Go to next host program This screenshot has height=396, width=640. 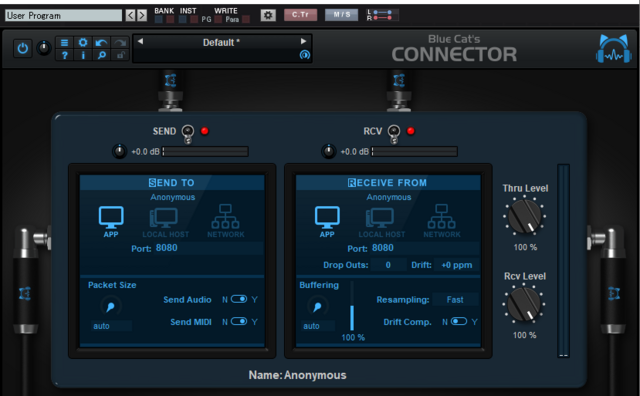[142, 16]
